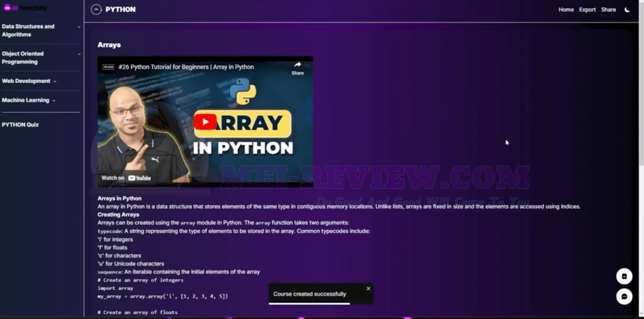Select Web Development in sidebar

tap(26, 81)
